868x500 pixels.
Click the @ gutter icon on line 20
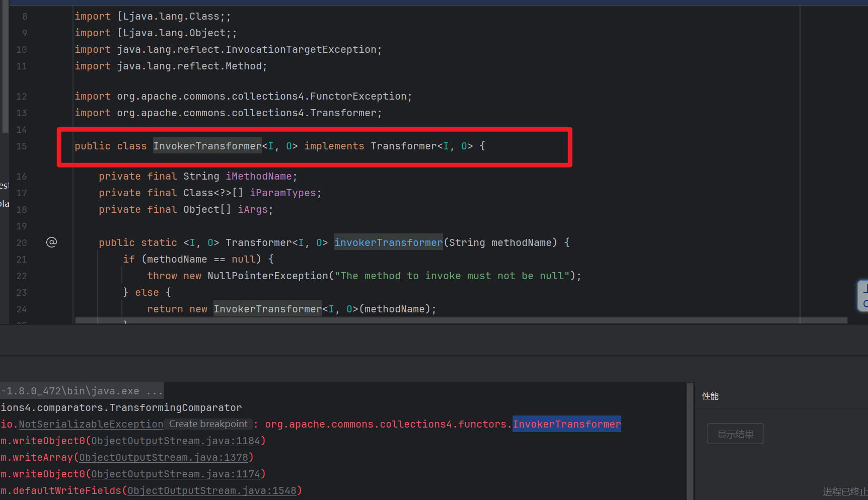pos(51,242)
